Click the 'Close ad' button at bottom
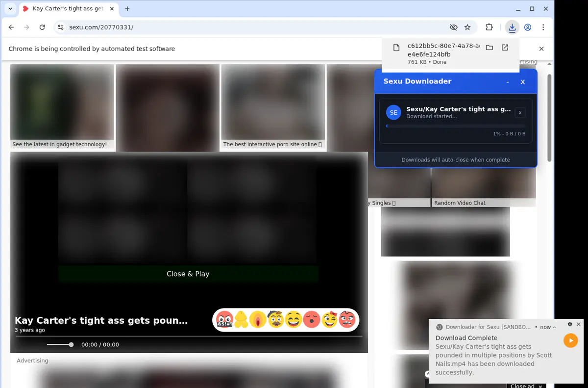Image resolution: width=588 pixels, height=388 pixels. click(x=526, y=386)
